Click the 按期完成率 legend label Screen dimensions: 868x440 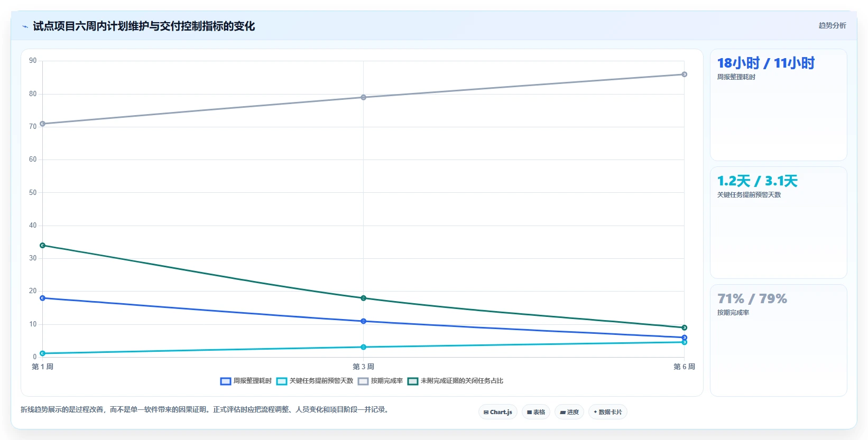pyautogui.click(x=387, y=381)
